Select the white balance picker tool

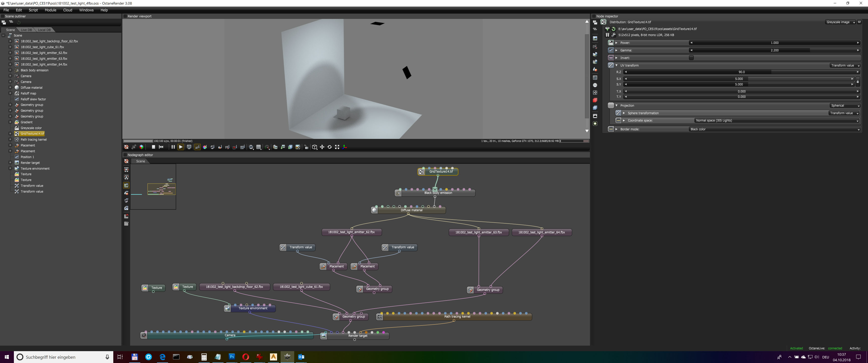coord(205,147)
